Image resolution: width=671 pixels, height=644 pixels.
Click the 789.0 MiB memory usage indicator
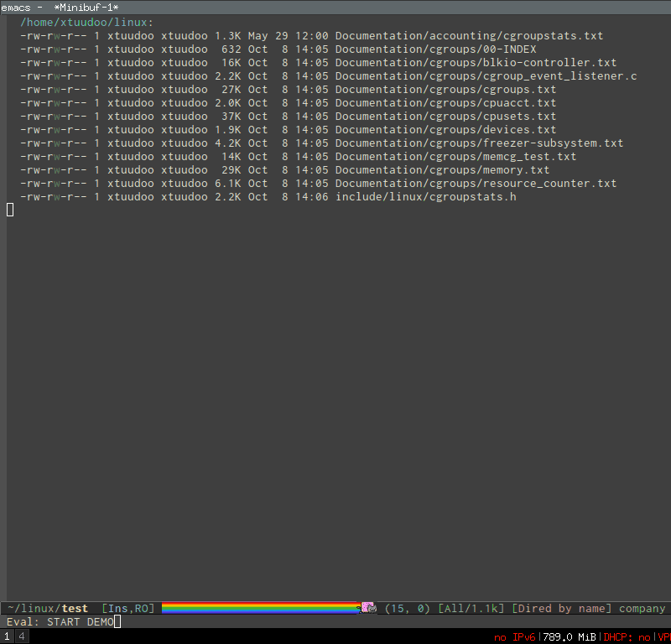(568, 636)
